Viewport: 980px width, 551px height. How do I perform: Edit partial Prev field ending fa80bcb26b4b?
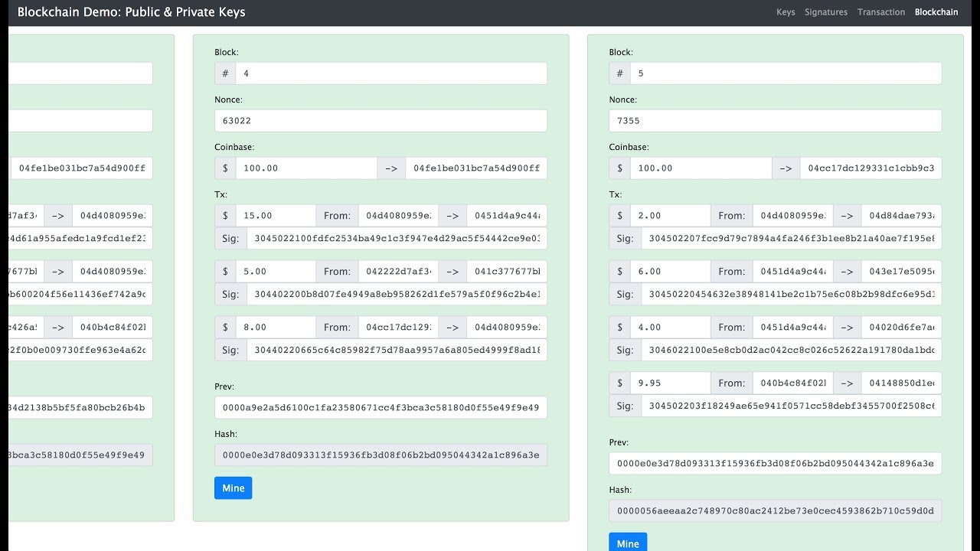coord(81,408)
